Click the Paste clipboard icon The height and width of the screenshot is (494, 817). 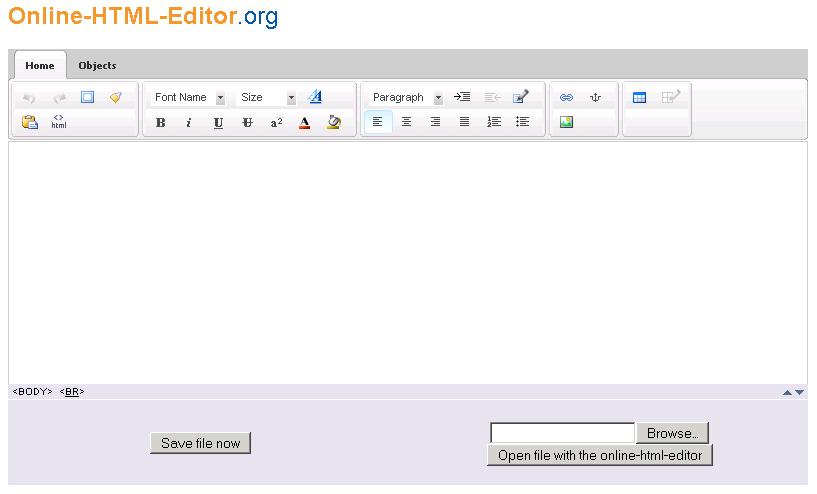click(30, 122)
